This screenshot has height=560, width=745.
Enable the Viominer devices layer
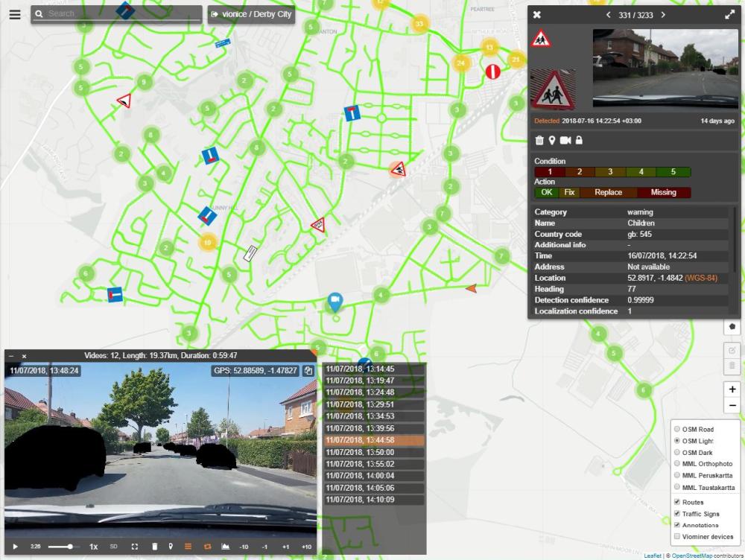(x=677, y=536)
